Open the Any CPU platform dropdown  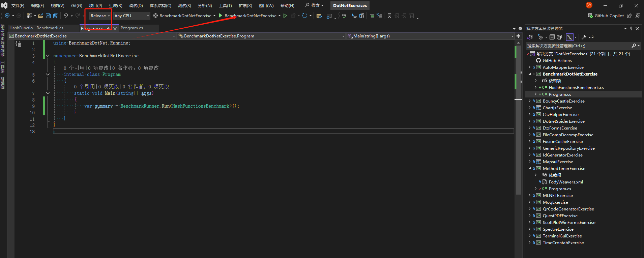(131, 16)
